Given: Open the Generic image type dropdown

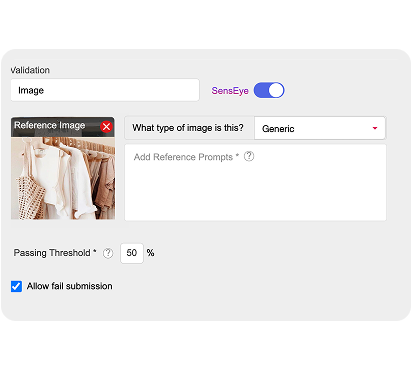Looking at the screenshot, I should coord(320,128).
